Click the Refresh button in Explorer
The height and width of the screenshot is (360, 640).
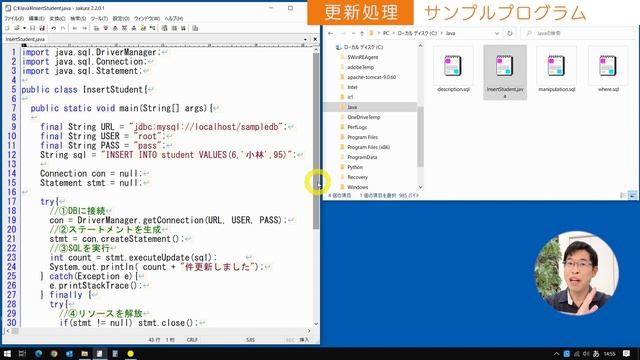point(510,33)
